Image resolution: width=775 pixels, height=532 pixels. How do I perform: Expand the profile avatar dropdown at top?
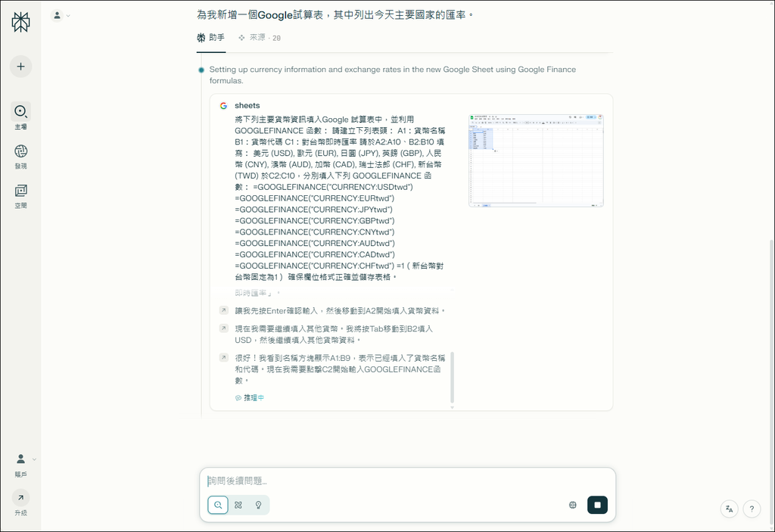point(61,16)
